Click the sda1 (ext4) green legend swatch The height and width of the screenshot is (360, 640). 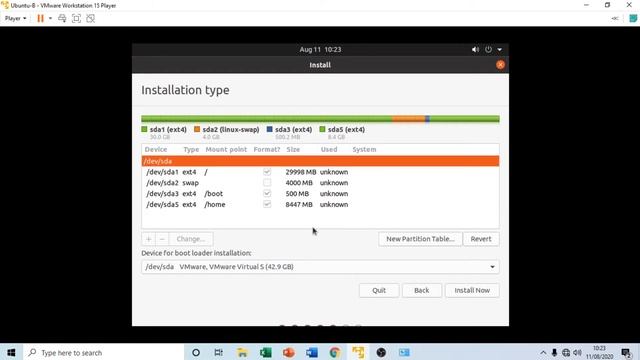click(144, 129)
